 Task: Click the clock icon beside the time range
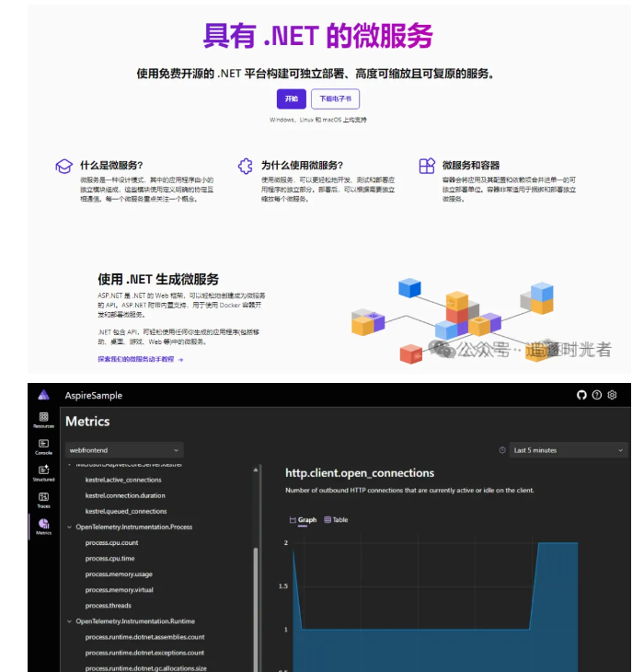(x=502, y=450)
